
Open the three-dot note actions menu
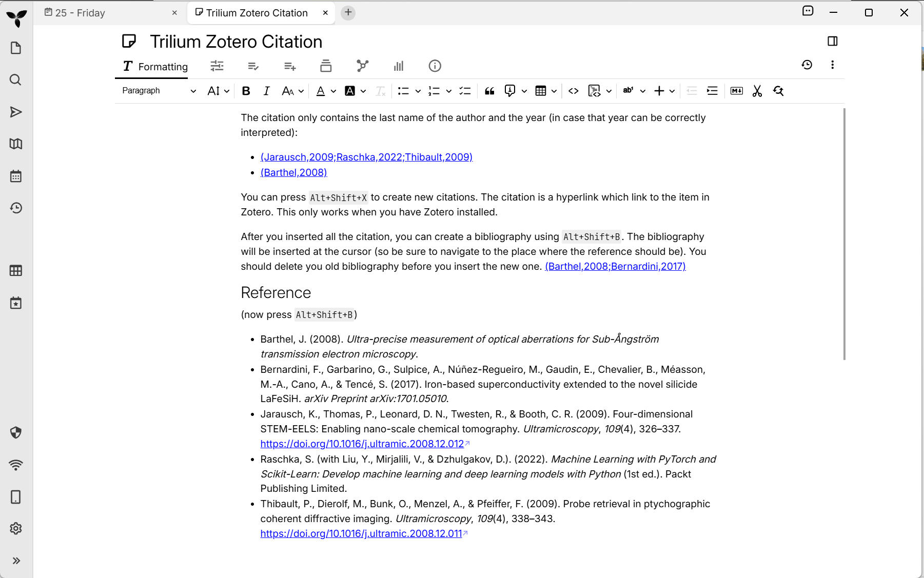(x=832, y=65)
